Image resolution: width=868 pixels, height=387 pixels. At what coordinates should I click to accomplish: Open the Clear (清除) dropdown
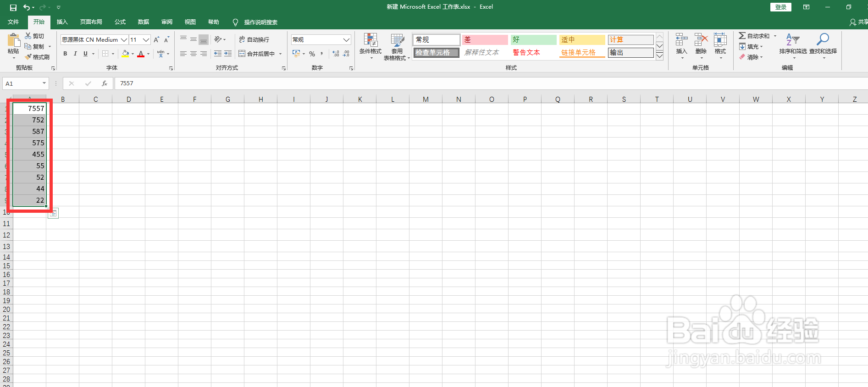click(751, 57)
